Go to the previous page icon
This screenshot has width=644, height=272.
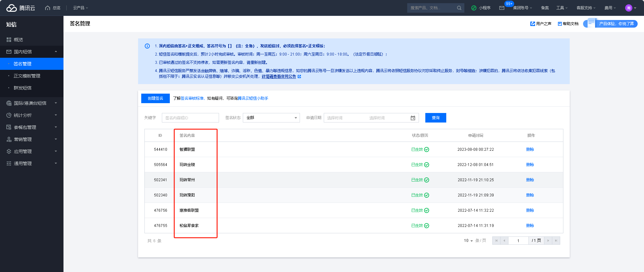click(504, 241)
